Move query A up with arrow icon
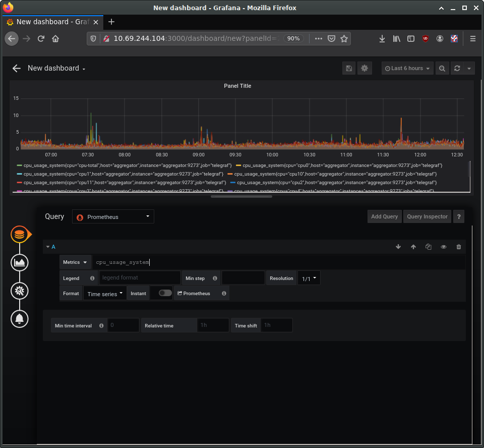 point(413,247)
